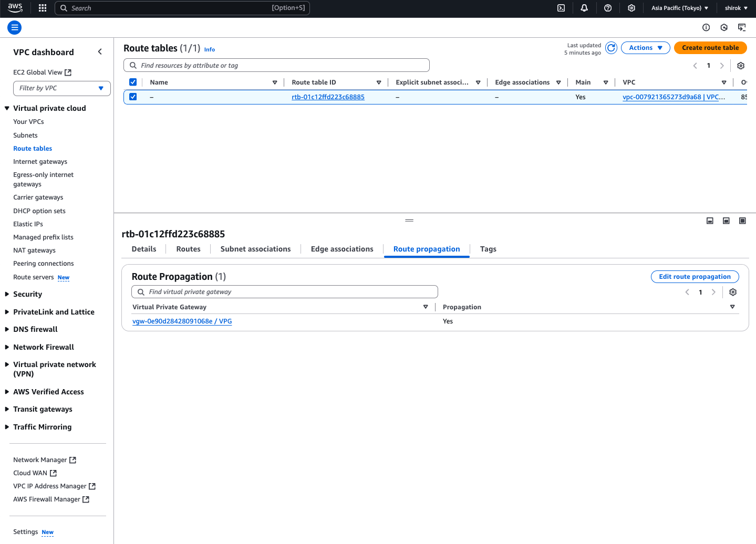This screenshot has width=756, height=544.
Task: Toggle the blue hamburger navigation menu
Action: point(15,27)
